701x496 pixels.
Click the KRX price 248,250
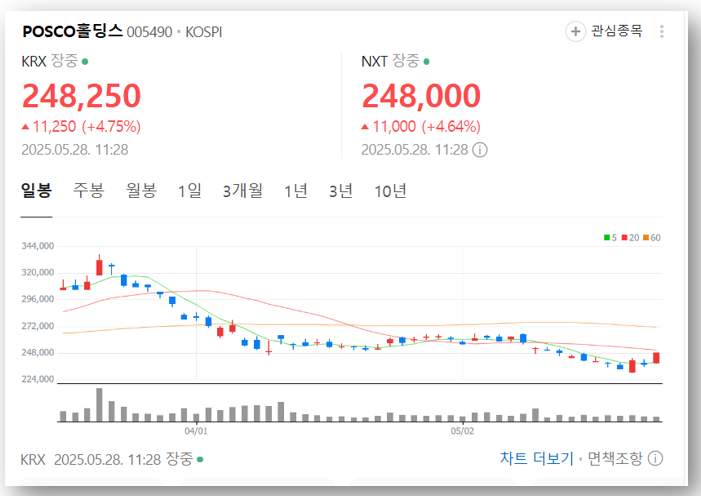tap(81, 96)
